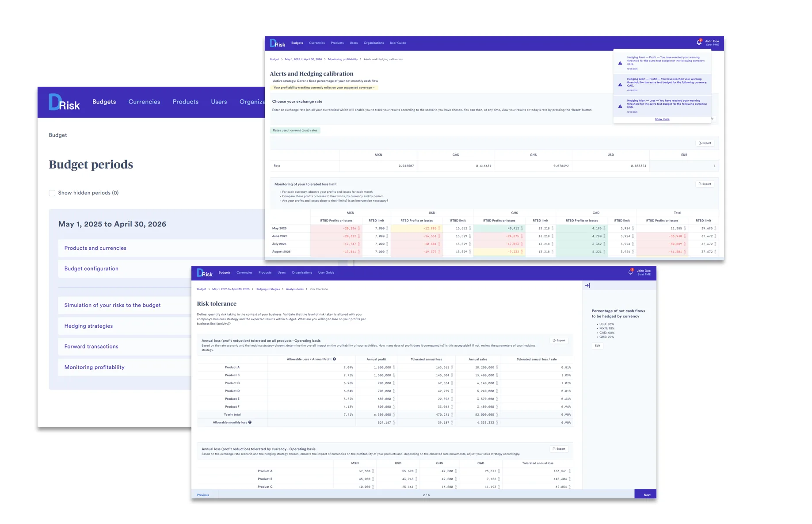
Task: Click warning icon of the GHS hedging alert
Action: tap(620, 63)
